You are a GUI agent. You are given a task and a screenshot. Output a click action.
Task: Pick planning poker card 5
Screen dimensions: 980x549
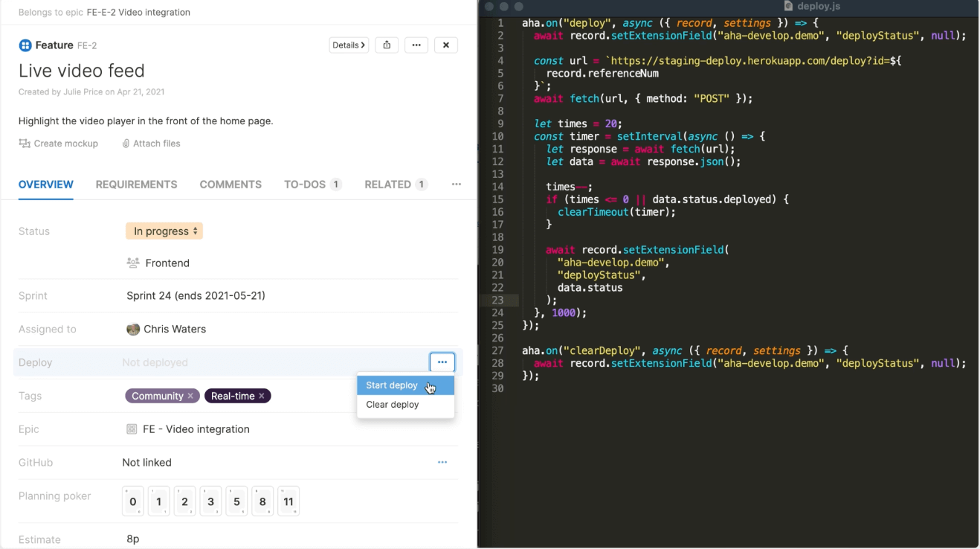237,501
